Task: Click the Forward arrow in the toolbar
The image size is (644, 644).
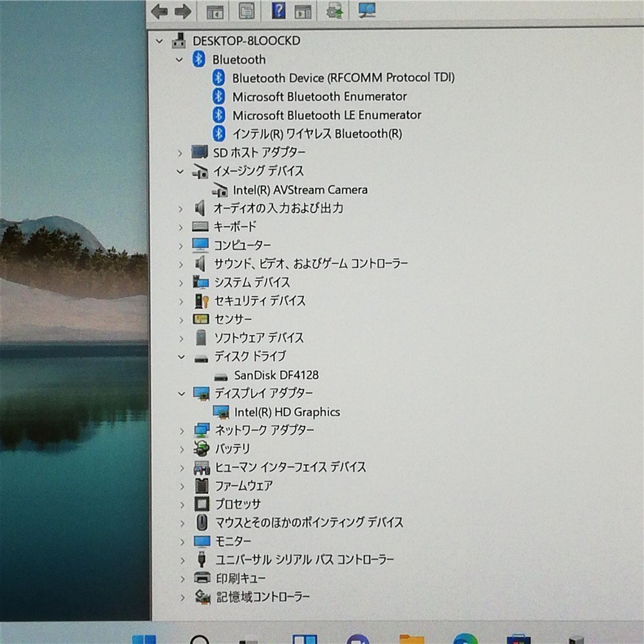Action: pyautogui.click(x=183, y=11)
